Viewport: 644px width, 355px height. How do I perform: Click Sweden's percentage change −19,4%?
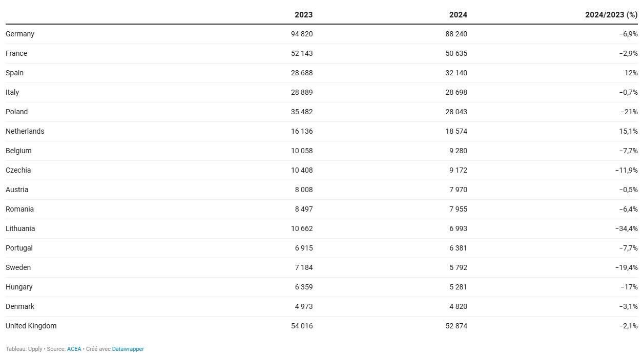(x=626, y=267)
